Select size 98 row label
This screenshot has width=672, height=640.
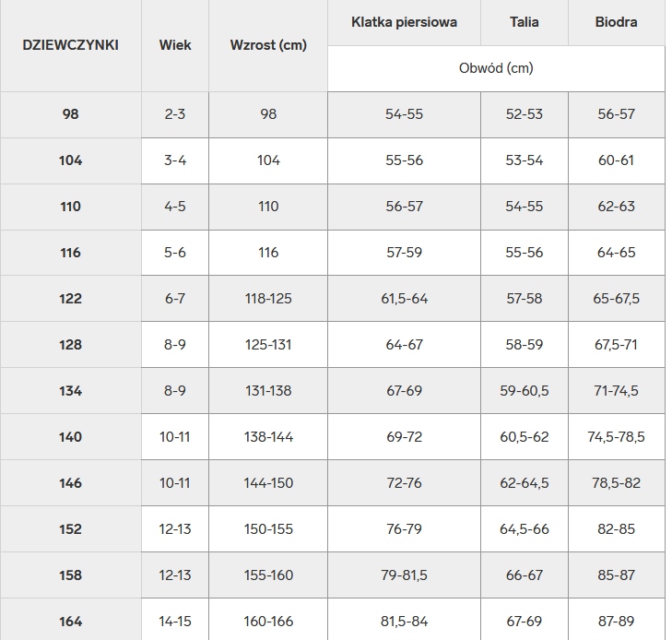(71, 114)
